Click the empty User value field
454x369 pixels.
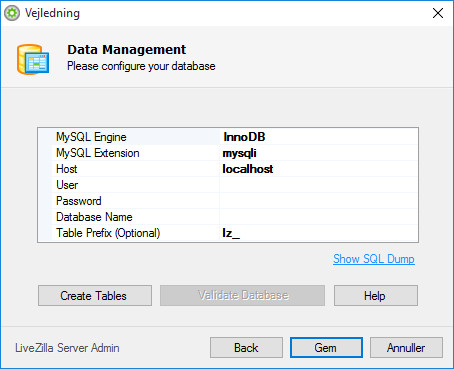click(x=318, y=185)
